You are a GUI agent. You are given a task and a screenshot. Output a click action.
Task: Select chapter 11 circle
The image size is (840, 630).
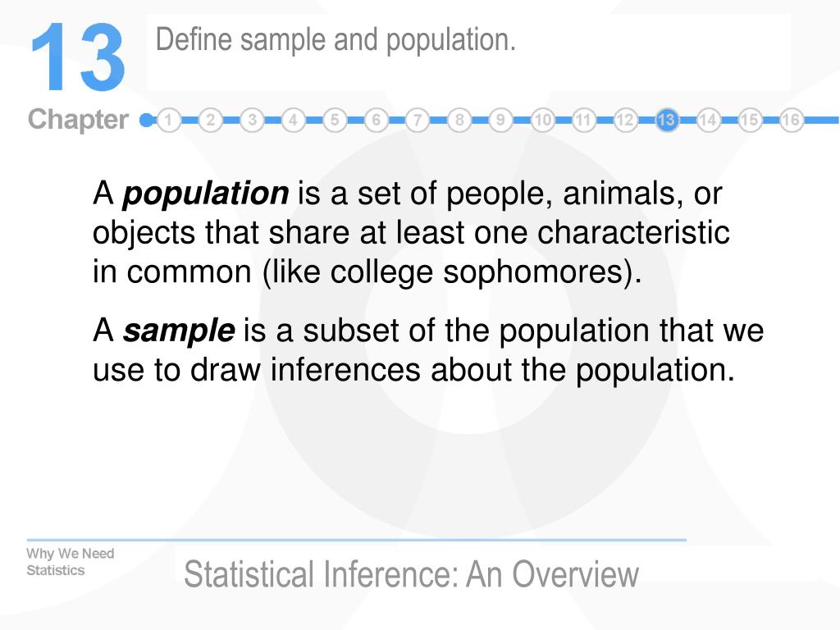point(583,120)
